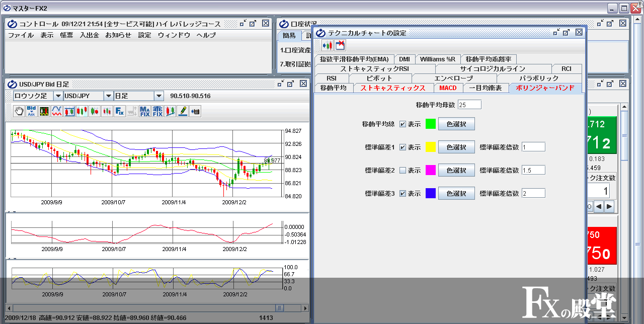This screenshot has width=644, height=324.
Task: Switch to the RSI tab
Action: 332,78
